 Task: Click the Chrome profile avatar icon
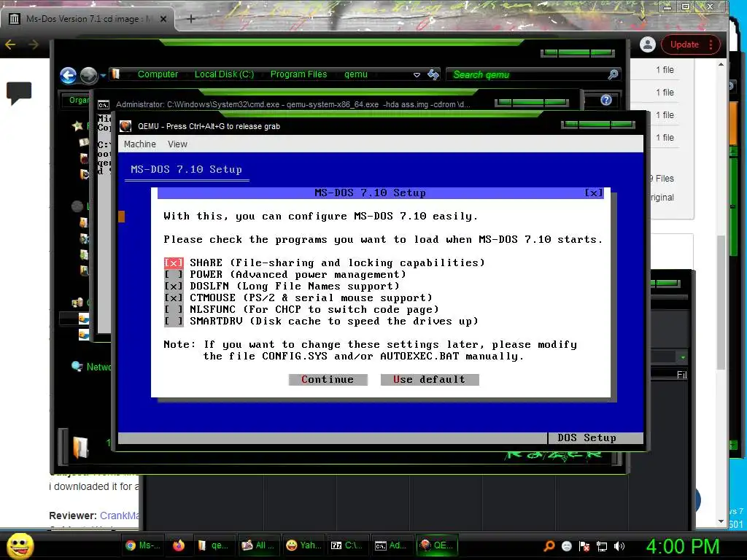click(x=648, y=44)
